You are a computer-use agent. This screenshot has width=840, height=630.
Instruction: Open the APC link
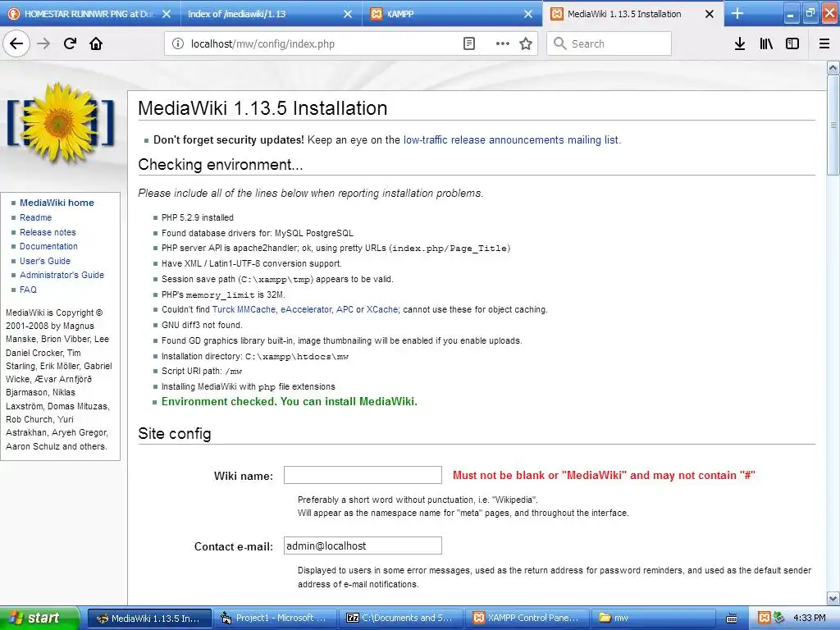click(x=345, y=309)
